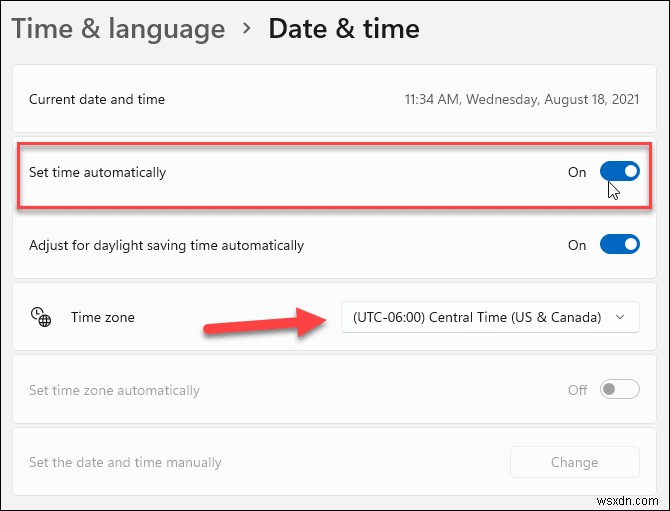The image size is (670, 511).
Task: Click the Adjust for daylight saving time label
Action: (x=166, y=245)
